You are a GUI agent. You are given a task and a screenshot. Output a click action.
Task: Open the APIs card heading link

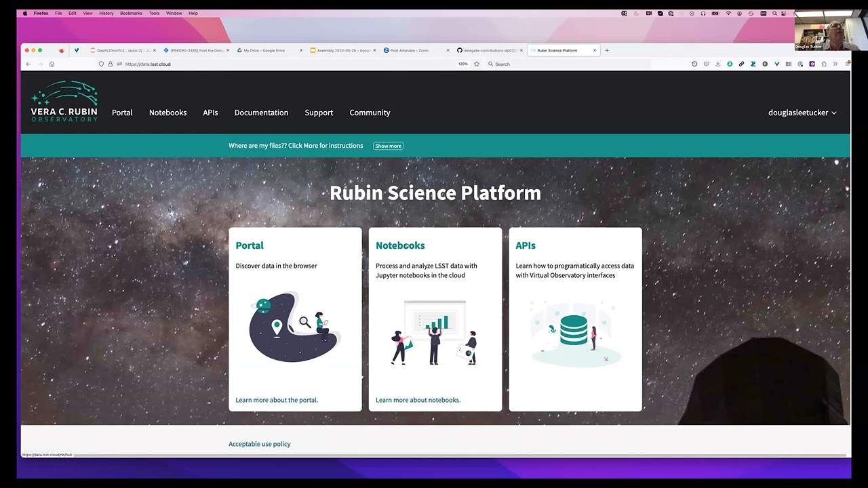click(526, 245)
